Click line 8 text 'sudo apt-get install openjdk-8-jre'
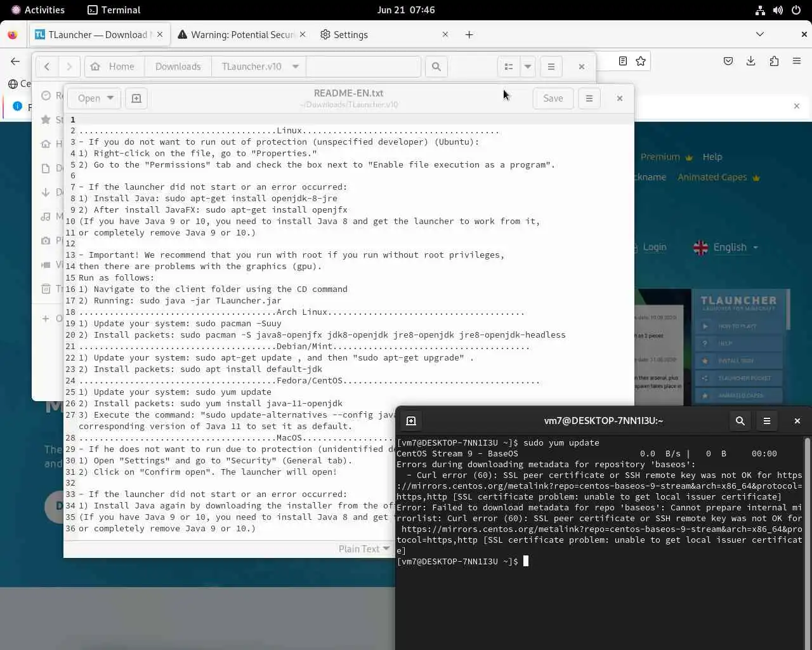 pos(251,198)
